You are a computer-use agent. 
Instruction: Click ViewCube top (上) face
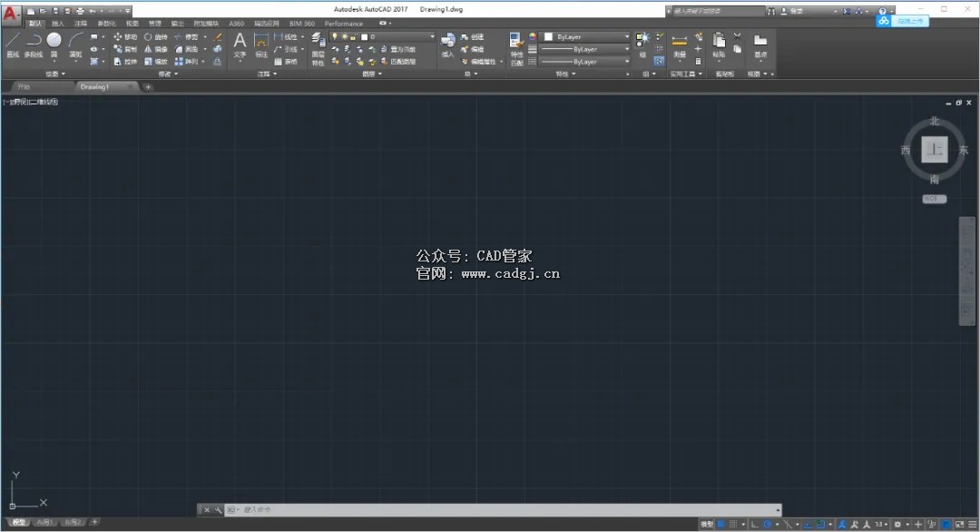pos(935,150)
